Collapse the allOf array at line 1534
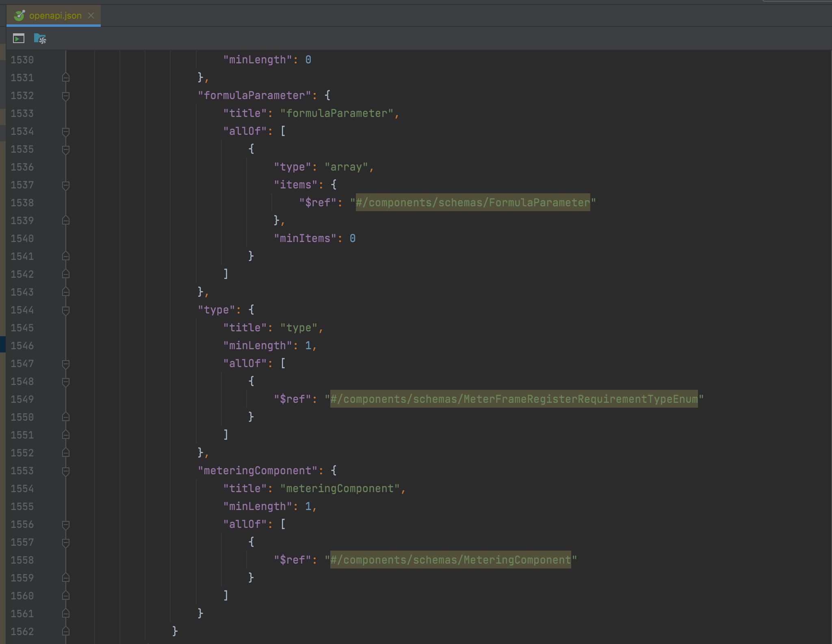The width and height of the screenshot is (832, 644). (x=66, y=131)
